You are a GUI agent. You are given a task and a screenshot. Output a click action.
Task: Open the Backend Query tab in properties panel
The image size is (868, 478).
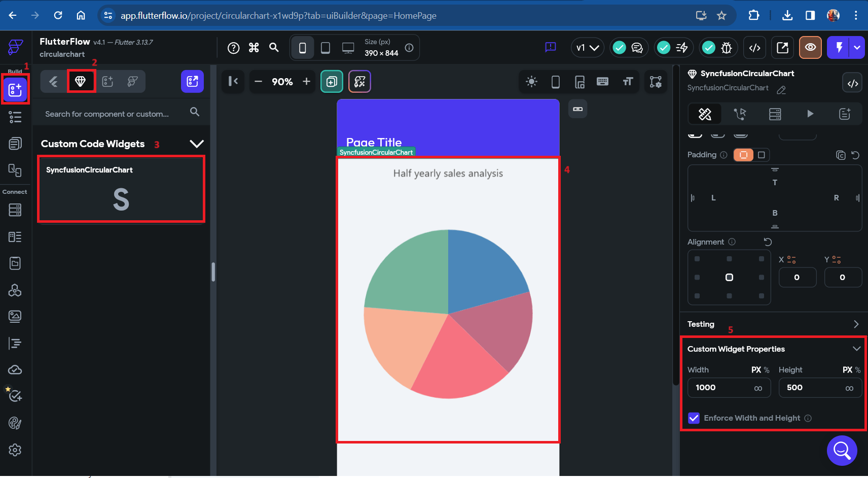(x=775, y=114)
